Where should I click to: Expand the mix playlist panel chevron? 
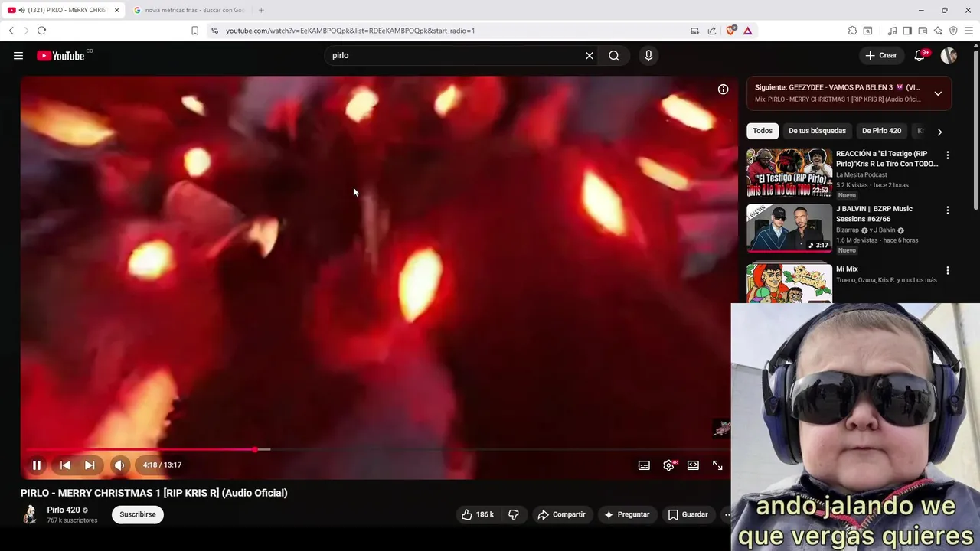point(938,93)
